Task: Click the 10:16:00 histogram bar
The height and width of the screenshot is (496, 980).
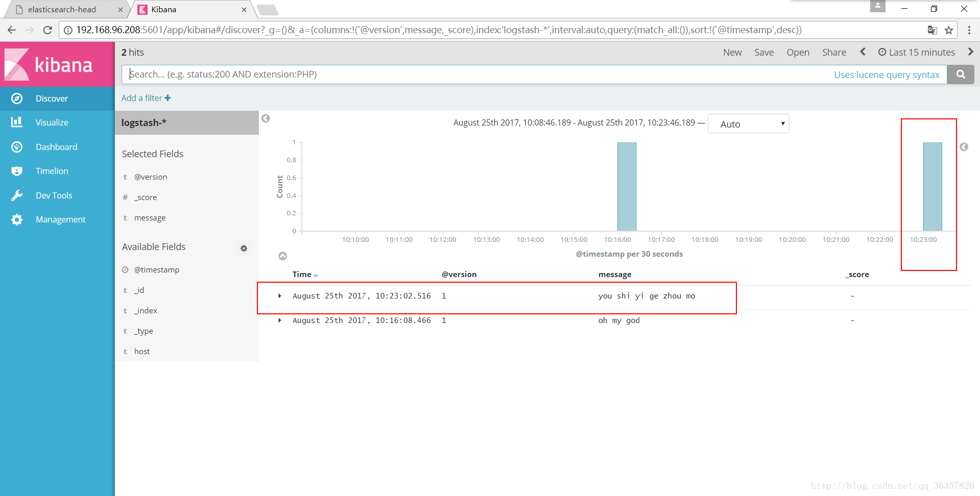Action: point(627,187)
